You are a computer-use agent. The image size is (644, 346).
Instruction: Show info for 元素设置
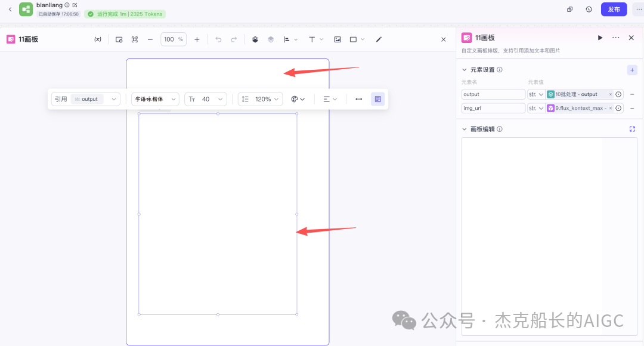point(500,70)
